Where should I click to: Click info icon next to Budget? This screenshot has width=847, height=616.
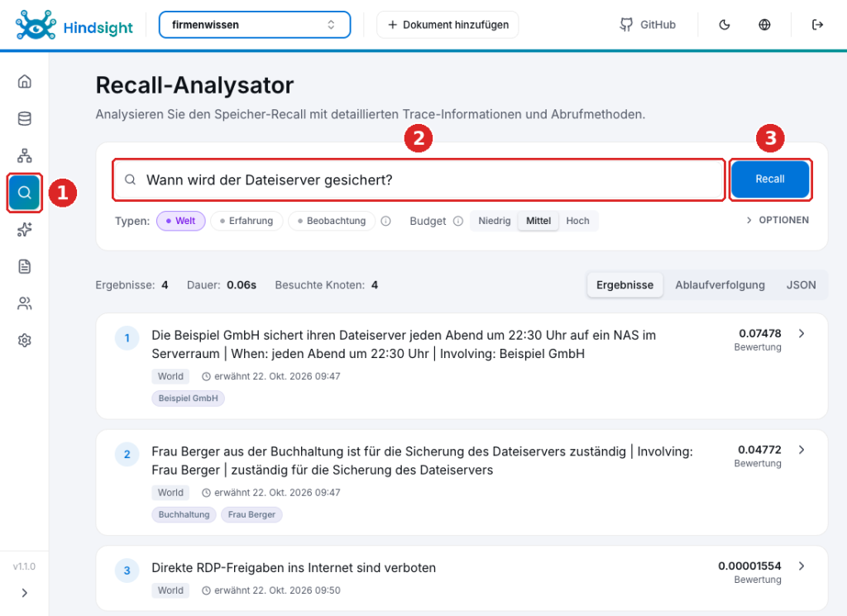click(458, 221)
